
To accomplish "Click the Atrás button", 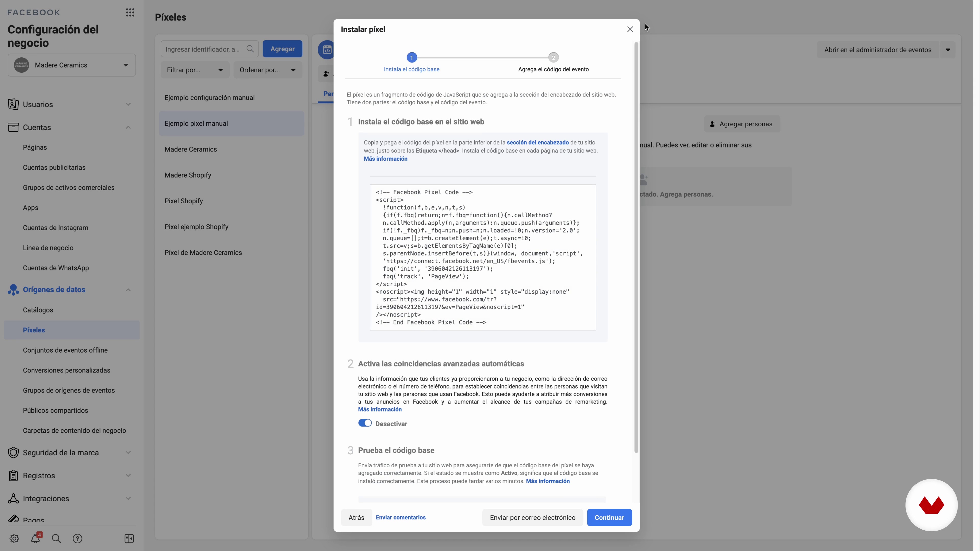I will pos(357,518).
